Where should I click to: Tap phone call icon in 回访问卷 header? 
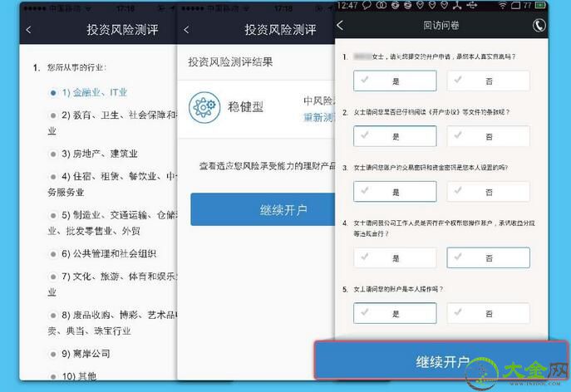click(x=539, y=25)
